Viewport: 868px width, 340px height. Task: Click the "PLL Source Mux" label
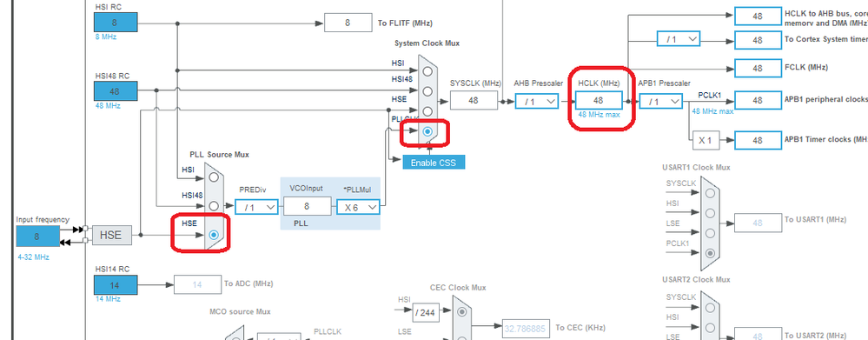219,155
